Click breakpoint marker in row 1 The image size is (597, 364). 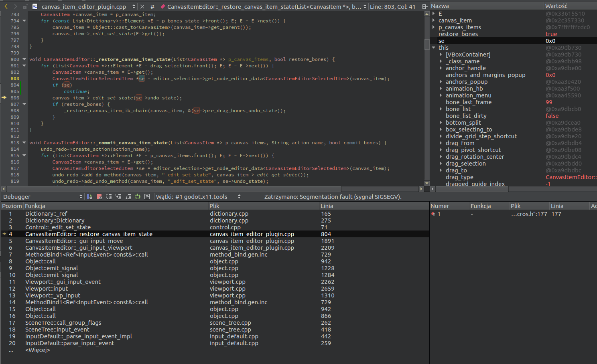pos(433,214)
